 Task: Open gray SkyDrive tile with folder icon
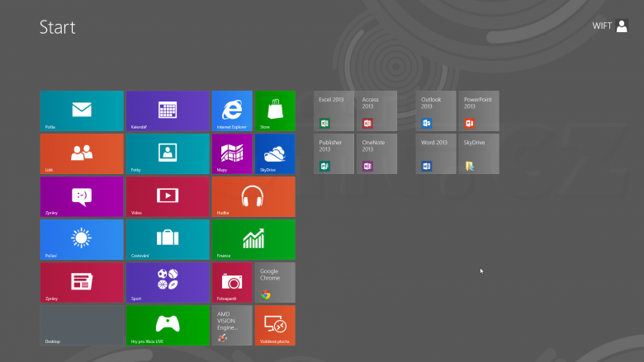coord(479,153)
